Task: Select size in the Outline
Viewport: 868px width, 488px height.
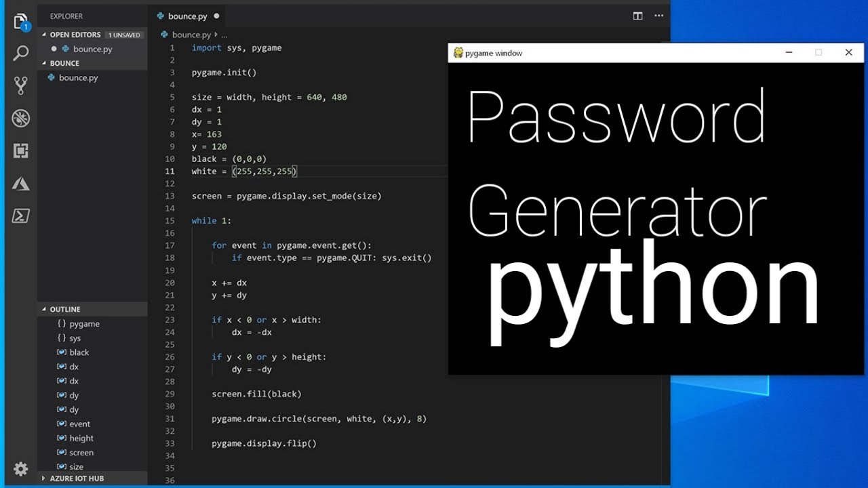Action: click(x=76, y=466)
